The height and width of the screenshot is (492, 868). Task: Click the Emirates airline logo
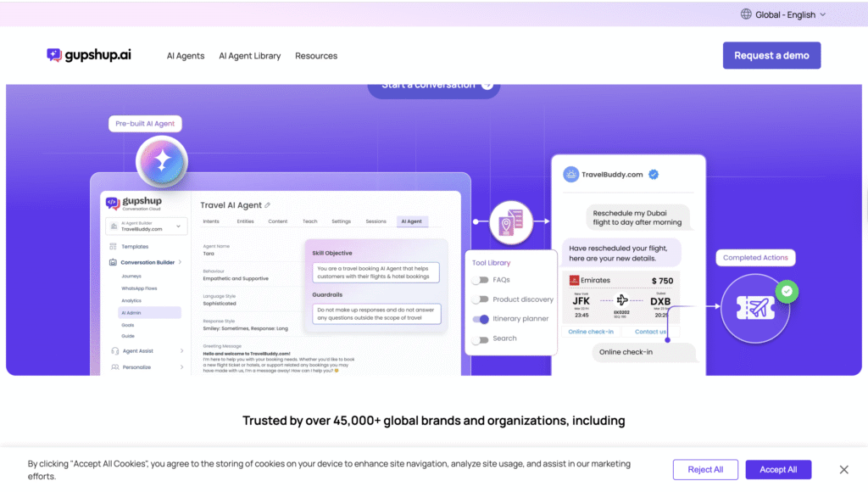(574, 280)
